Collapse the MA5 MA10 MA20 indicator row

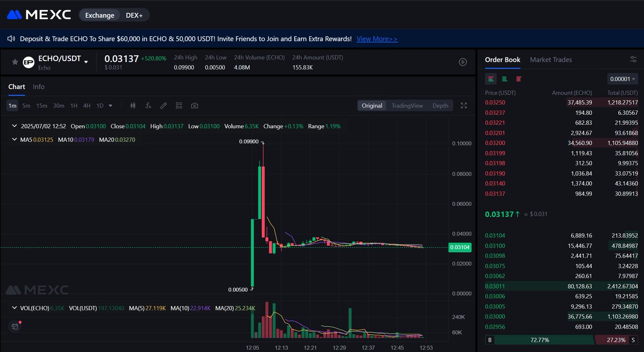tap(14, 140)
